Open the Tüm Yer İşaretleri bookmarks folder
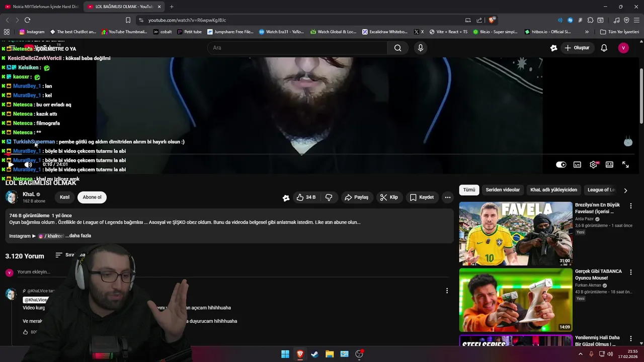The height and width of the screenshot is (362, 644). 619,32
